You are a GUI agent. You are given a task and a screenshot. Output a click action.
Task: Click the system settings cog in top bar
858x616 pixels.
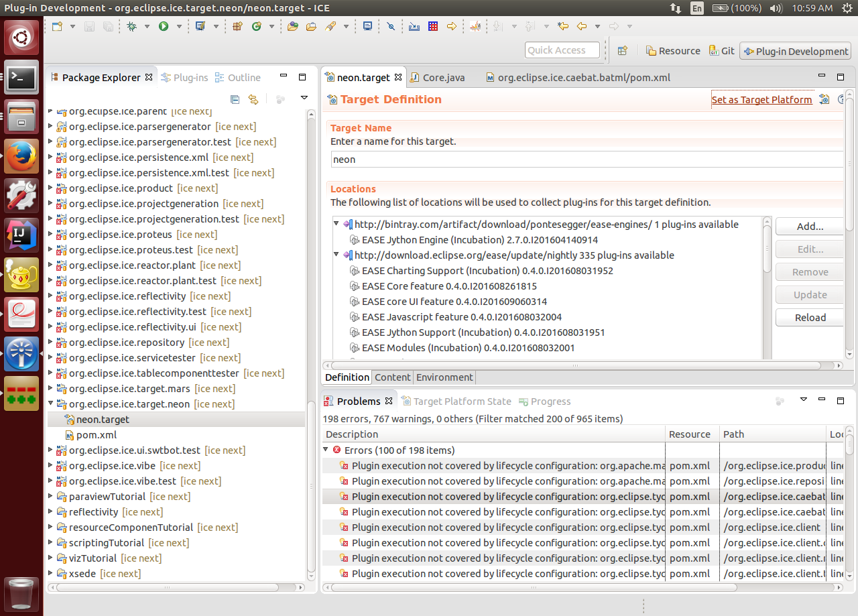[x=847, y=8]
